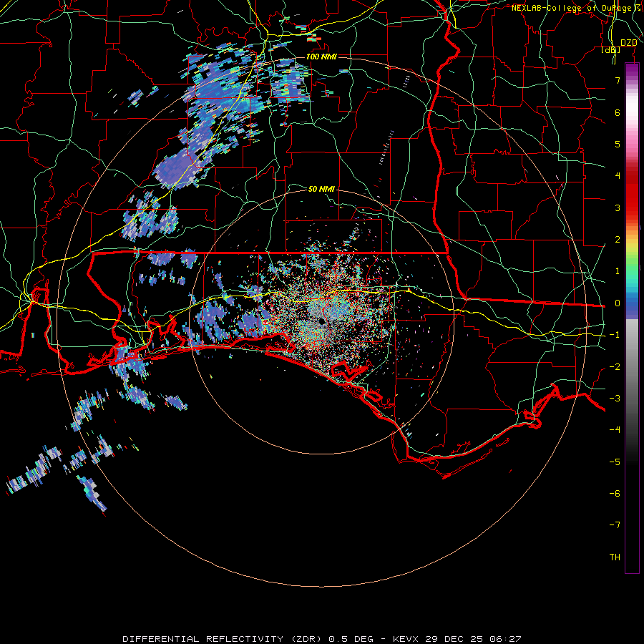Image resolution: width=644 pixels, height=644 pixels.
Task: Click the 6 value on color scale
Action: pos(618,112)
